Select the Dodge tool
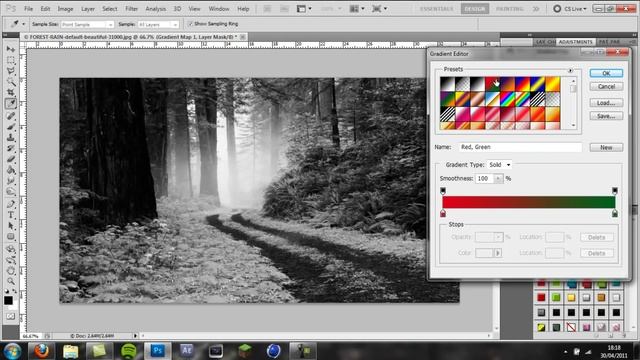Viewport: 640px width, 360px height. [x=11, y=191]
